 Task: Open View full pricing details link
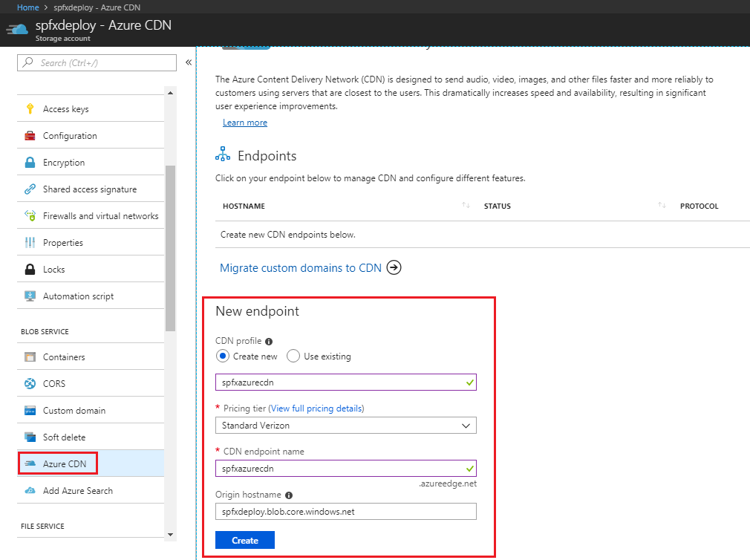[x=316, y=408]
